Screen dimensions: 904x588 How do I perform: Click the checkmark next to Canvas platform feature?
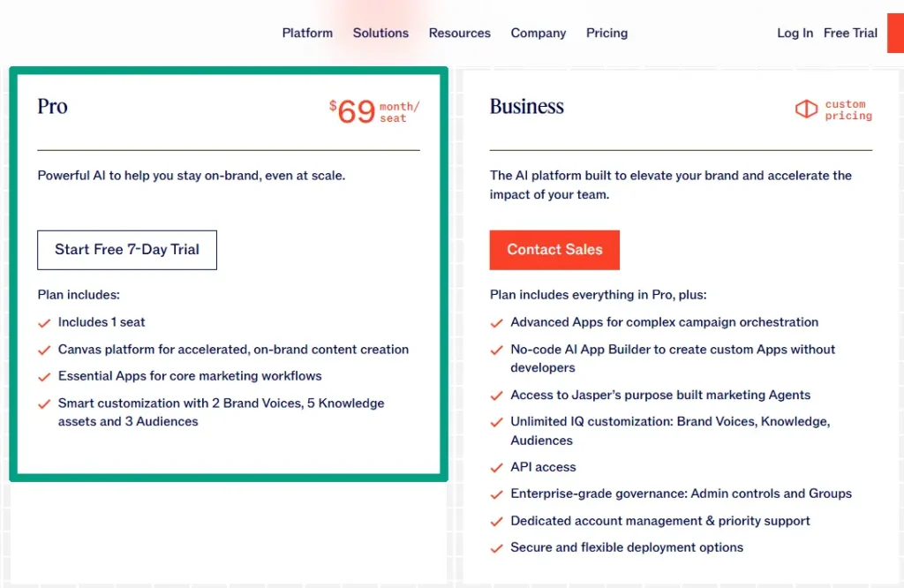[44, 351]
